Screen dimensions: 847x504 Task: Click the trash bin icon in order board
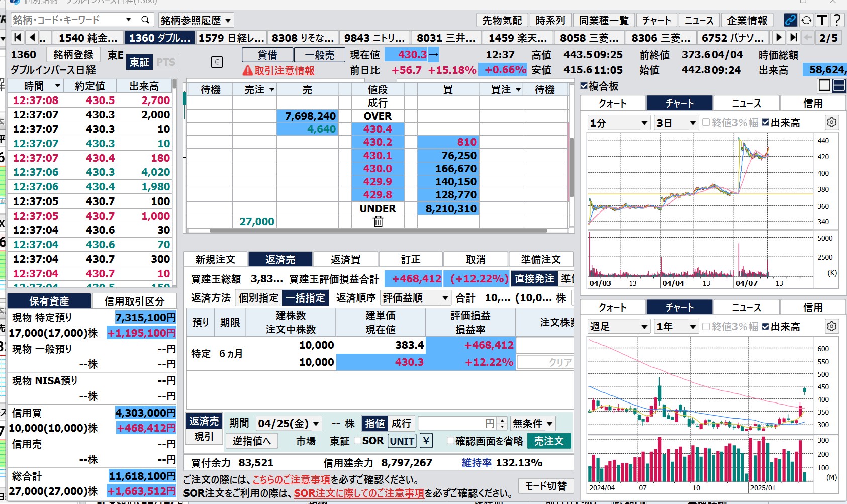tap(378, 221)
